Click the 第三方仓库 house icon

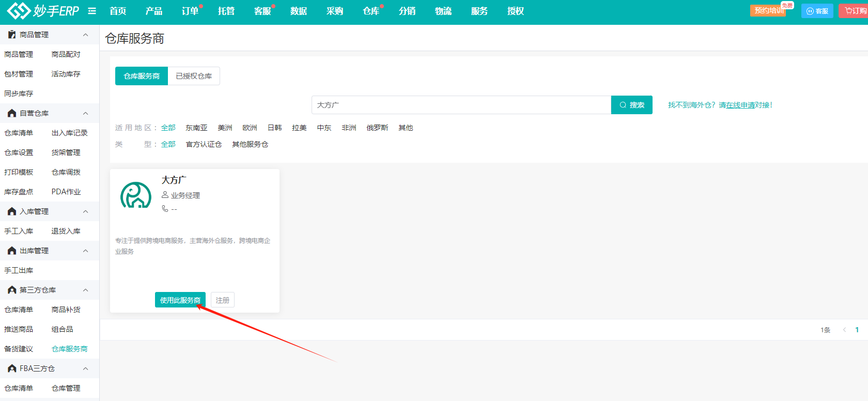[x=12, y=290]
